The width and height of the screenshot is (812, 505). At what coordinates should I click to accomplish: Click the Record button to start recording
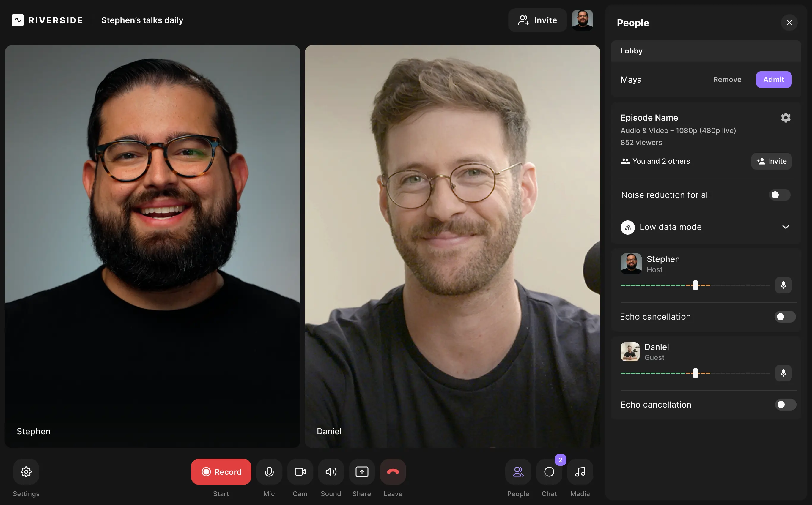tap(221, 471)
